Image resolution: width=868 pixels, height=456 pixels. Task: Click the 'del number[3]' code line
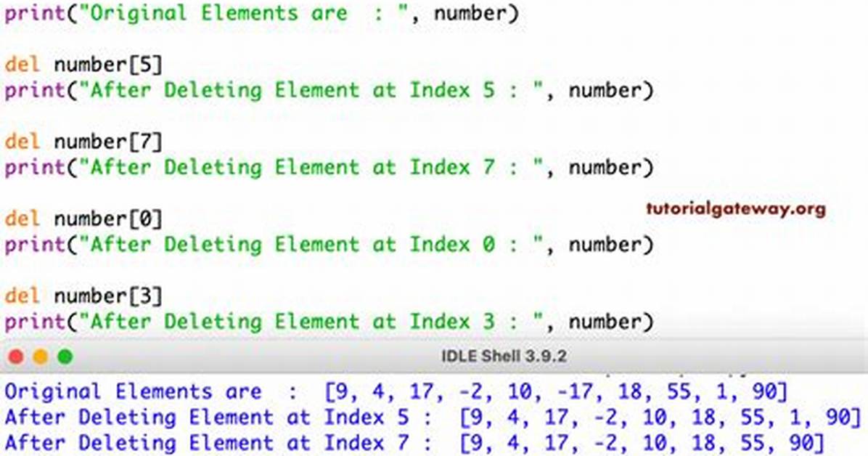pyautogui.click(x=83, y=296)
